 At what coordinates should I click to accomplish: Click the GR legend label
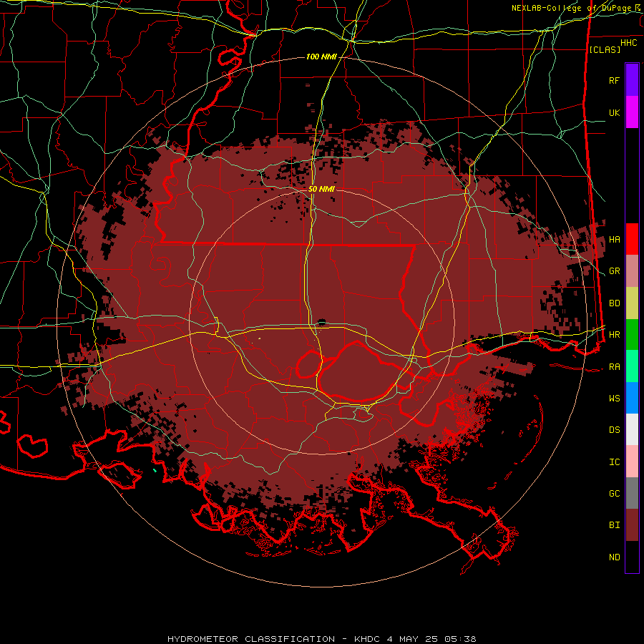[614, 271]
